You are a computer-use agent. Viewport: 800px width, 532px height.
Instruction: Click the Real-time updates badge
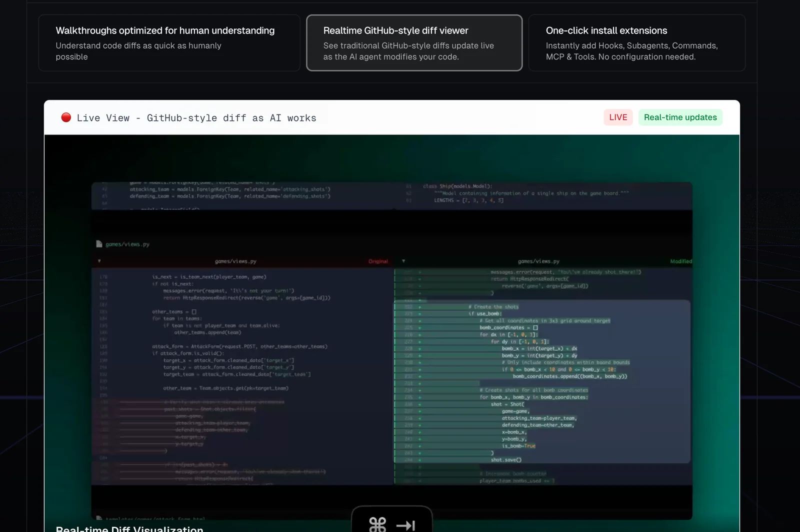click(x=680, y=117)
